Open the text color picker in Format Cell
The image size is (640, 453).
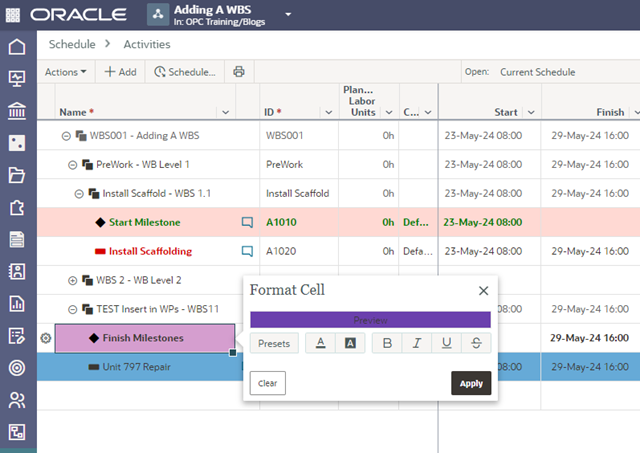320,343
